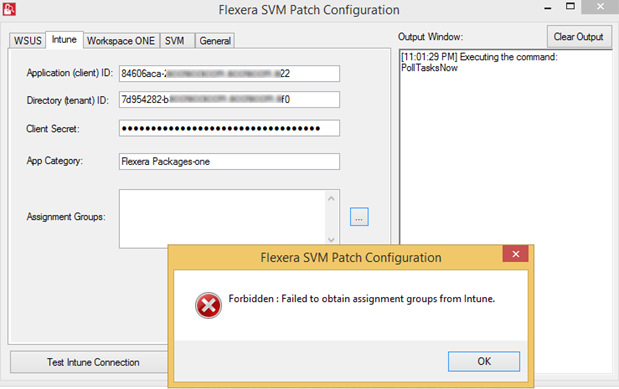Click the Flexera app icon in title bar
The height and width of the screenshot is (389, 619).
[x=9, y=9]
